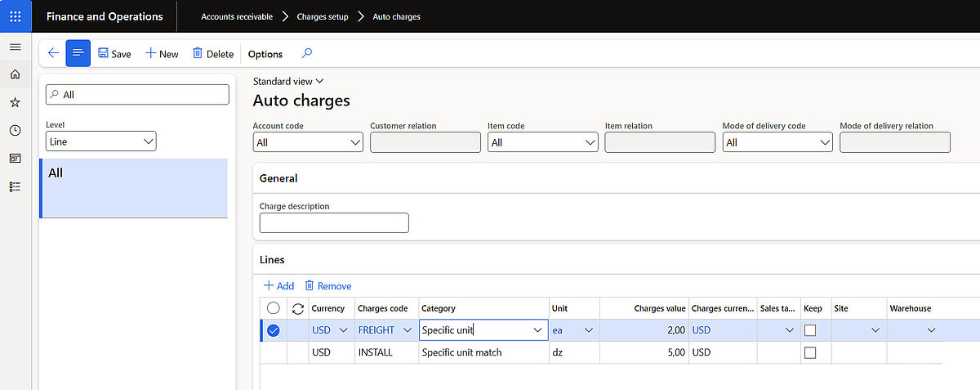Click the refresh icon in grid header

tap(297, 308)
